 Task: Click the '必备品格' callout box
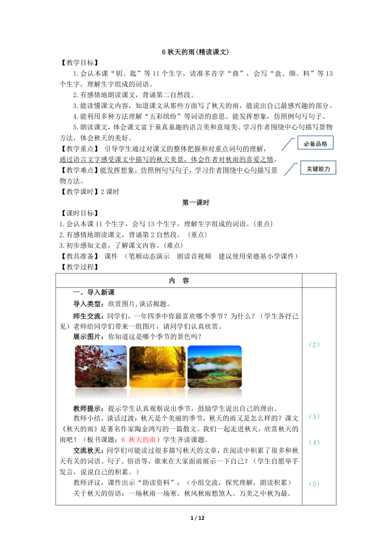coord(315,144)
